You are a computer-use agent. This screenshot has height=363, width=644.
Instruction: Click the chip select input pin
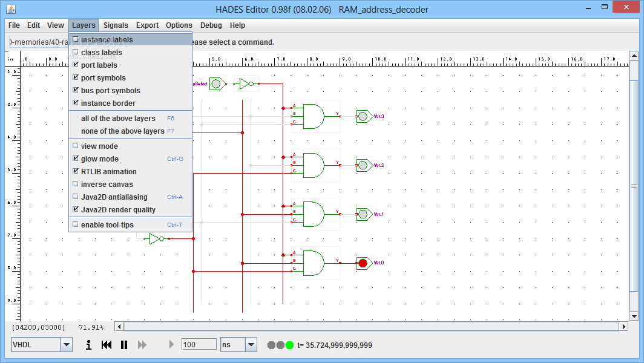[x=217, y=83]
